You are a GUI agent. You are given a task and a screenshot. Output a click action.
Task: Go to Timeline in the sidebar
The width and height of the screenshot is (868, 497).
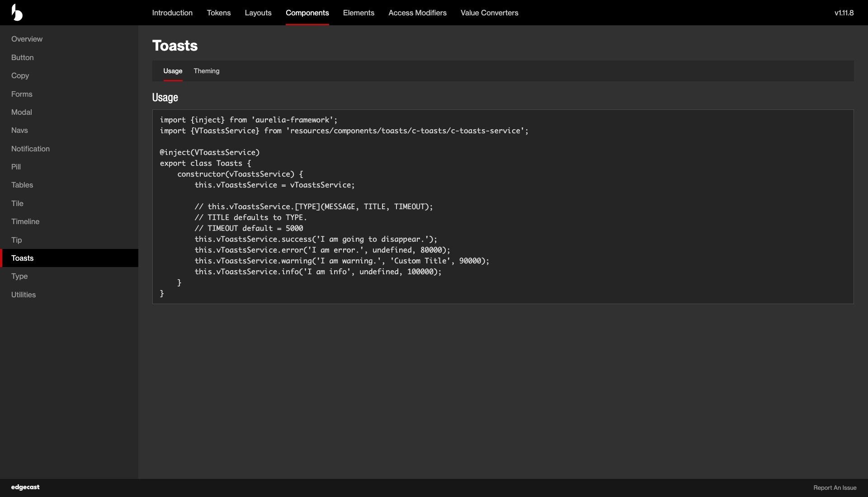(69, 221)
